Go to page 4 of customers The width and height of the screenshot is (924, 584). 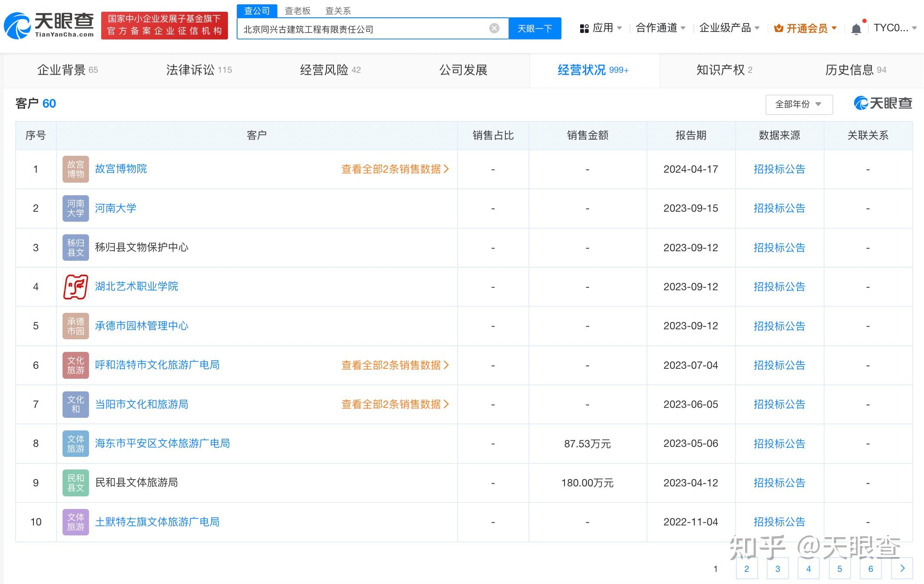coord(808,568)
